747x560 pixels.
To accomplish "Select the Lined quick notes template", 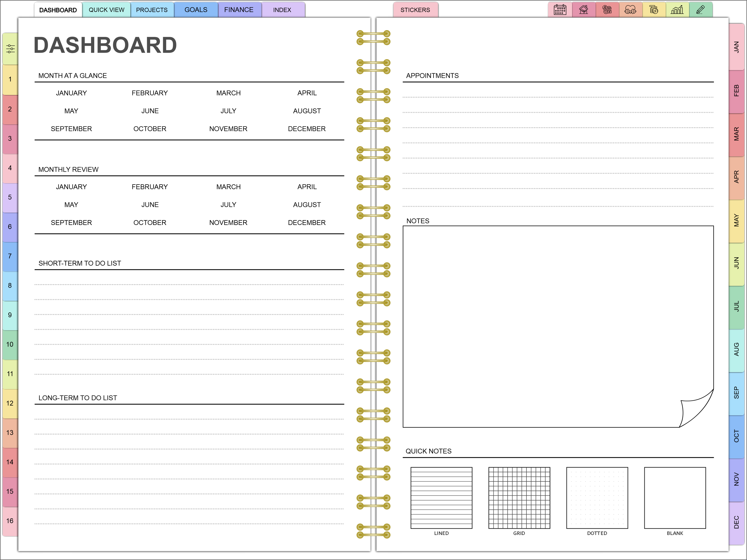I will pyautogui.click(x=441, y=498).
